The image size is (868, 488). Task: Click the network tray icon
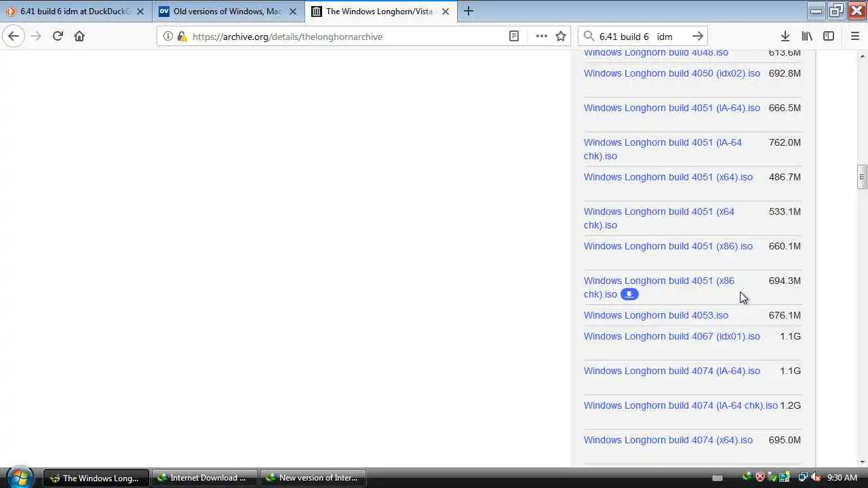click(x=803, y=477)
